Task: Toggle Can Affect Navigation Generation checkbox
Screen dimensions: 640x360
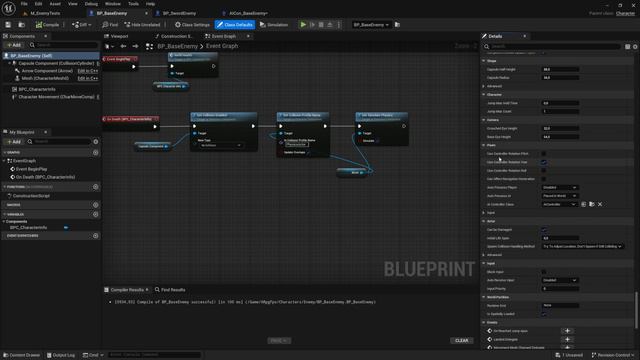Action: pyautogui.click(x=544, y=179)
